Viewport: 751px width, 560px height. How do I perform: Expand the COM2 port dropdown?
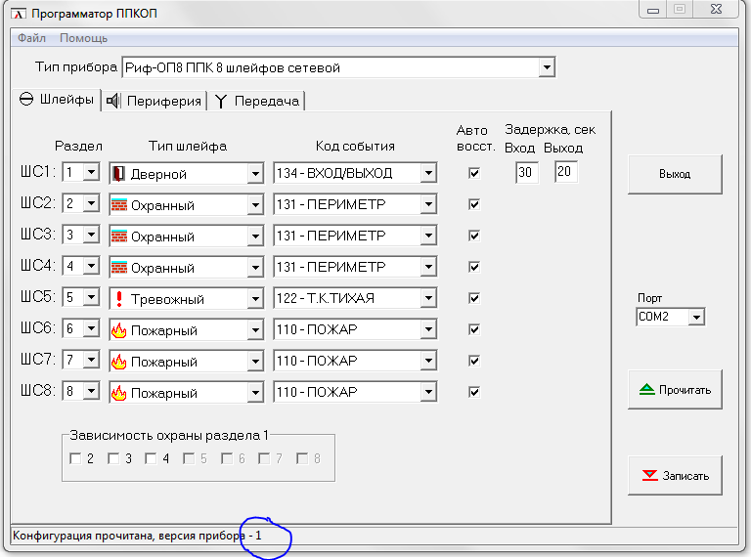tap(695, 317)
